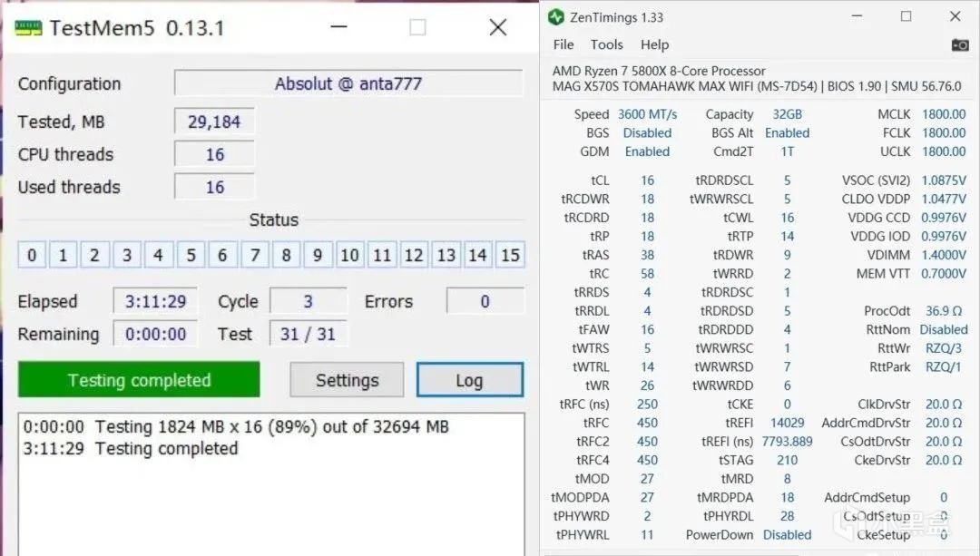Click the ZenTimings screenshot camera icon
980x556 pixels.
(960, 45)
